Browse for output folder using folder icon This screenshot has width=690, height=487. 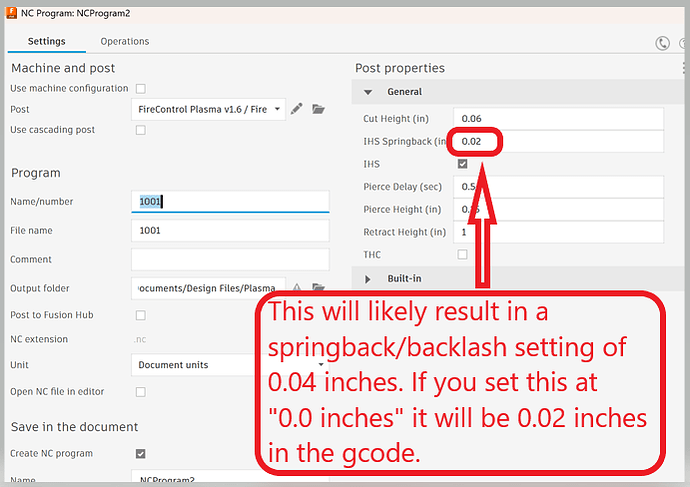318,288
